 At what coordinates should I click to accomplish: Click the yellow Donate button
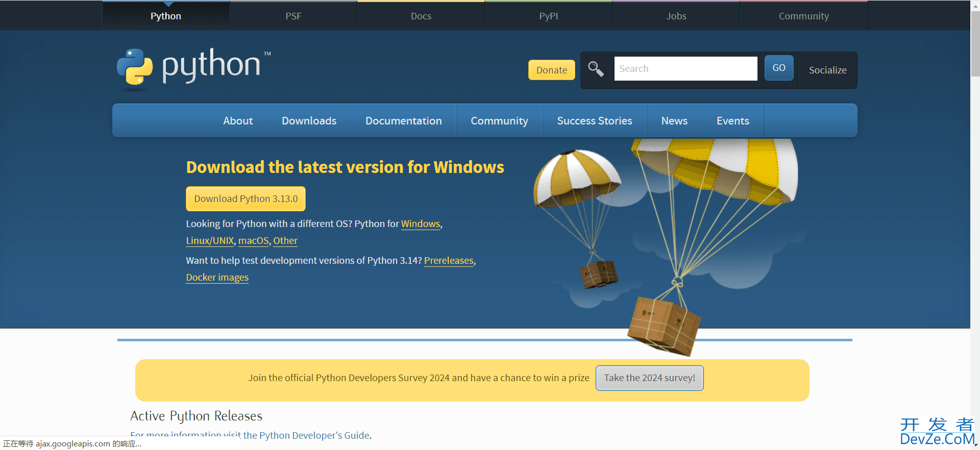552,70
